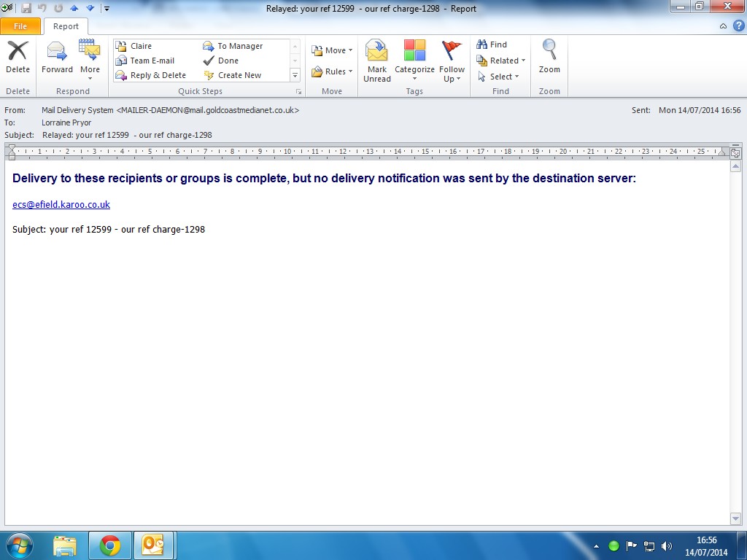Click recipient Lorraine Pryor

[66, 122]
